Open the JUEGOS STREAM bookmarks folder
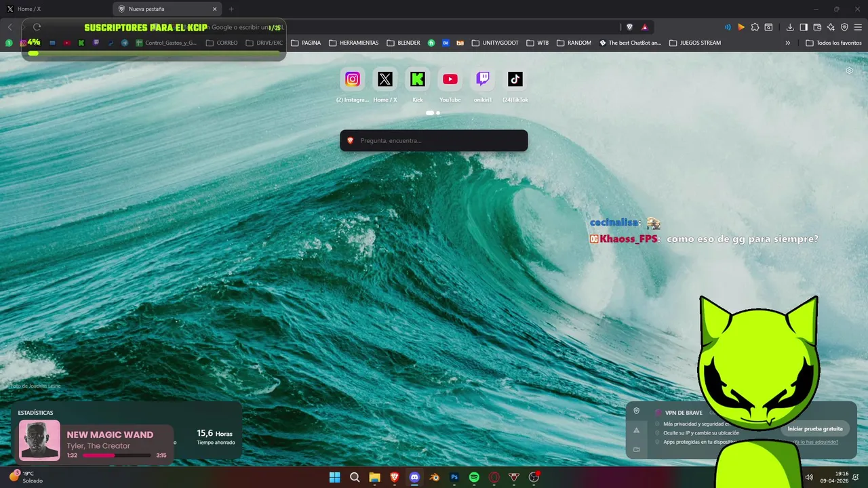 coord(695,43)
